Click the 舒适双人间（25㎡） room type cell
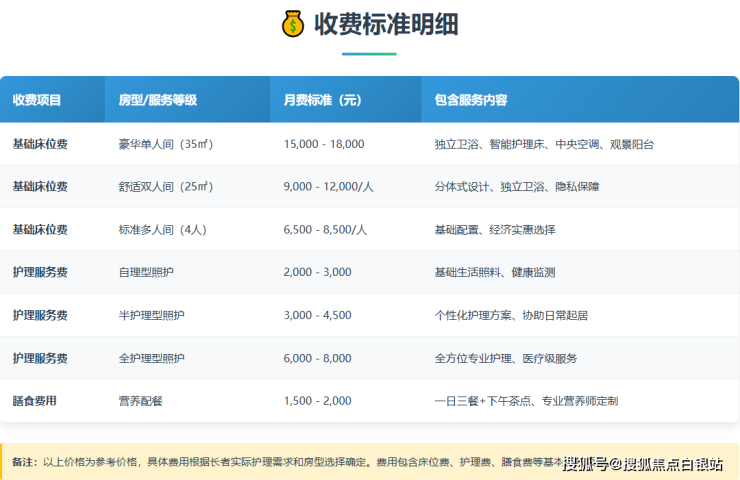The width and height of the screenshot is (740, 480). tap(165, 187)
